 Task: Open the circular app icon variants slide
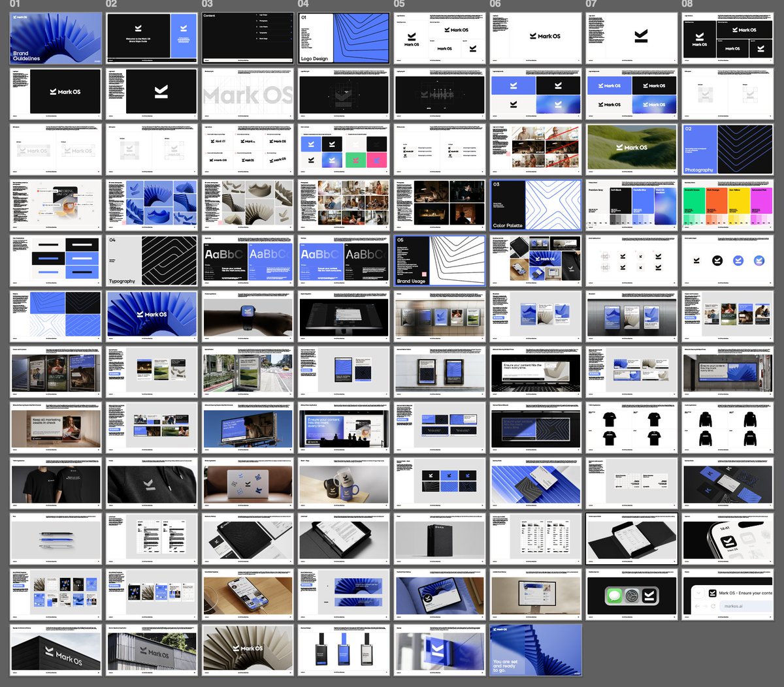click(x=728, y=261)
